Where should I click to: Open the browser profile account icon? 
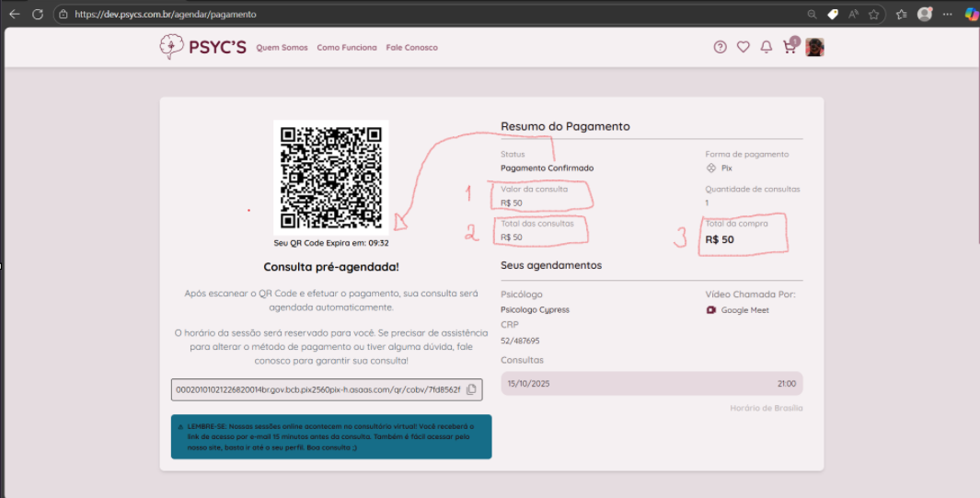click(x=925, y=15)
